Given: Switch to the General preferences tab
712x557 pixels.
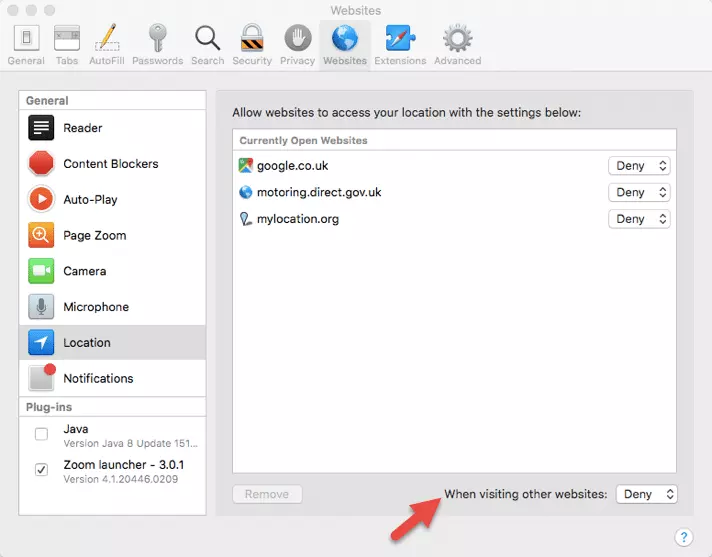Looking at the screenshot, I should [26, 45].
